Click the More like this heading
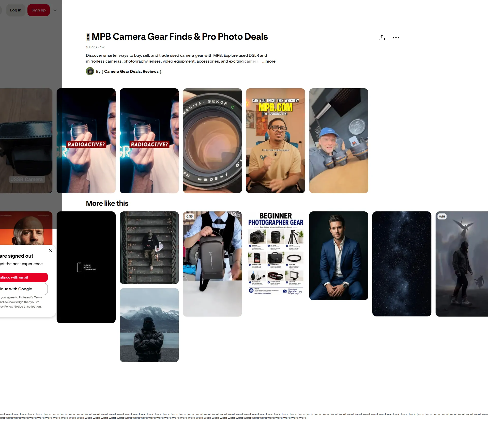The height and width of the screenshot is (448, 488). point(107,203)
